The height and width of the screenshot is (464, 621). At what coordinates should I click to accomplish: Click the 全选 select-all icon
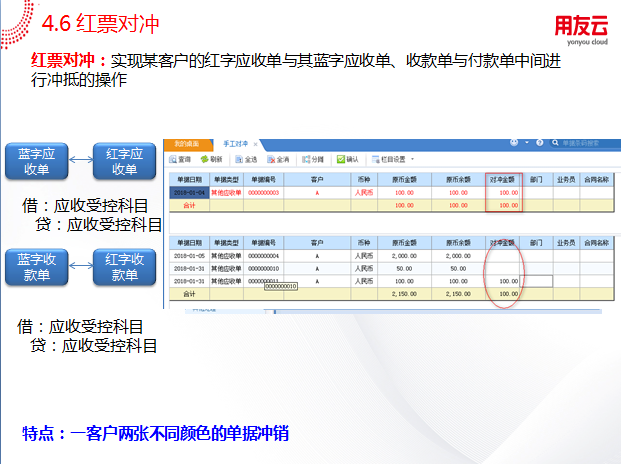239,160
